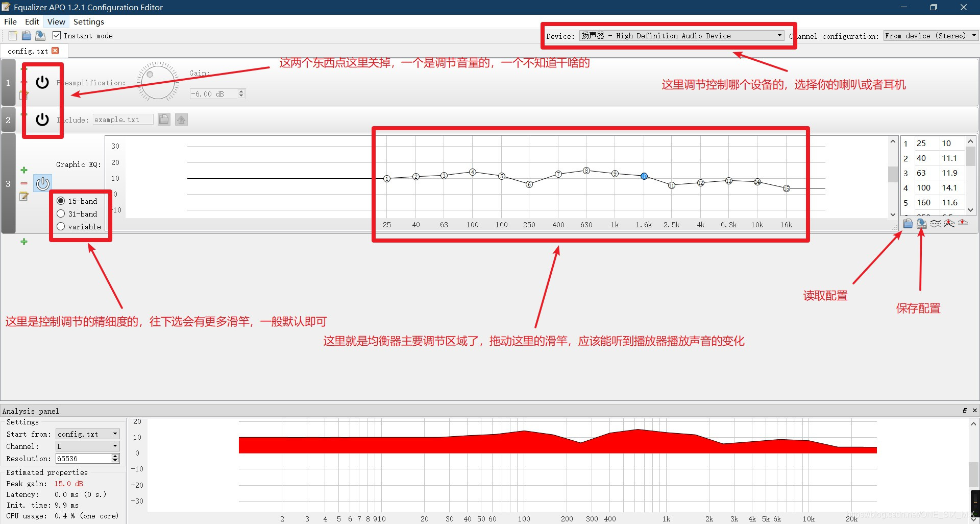Select gain cell 11.9 in band table
Viewport: 980px width, 524px height.
pyautogui.click(x=952, y=173)
